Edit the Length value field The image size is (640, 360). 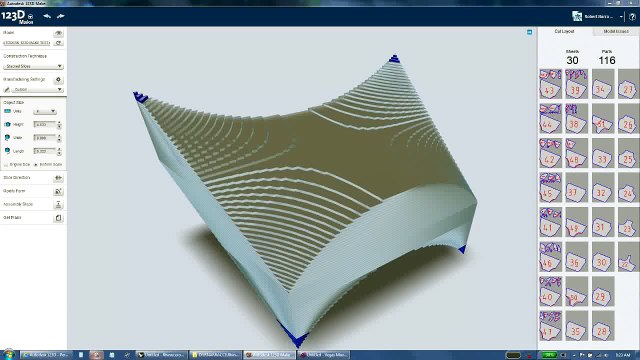pos(45,151)
